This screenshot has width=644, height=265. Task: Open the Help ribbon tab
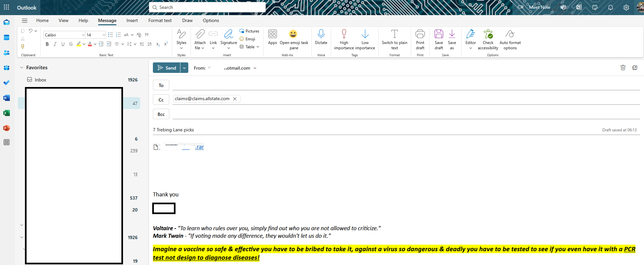pyautogui.click(x=83, y=20)
